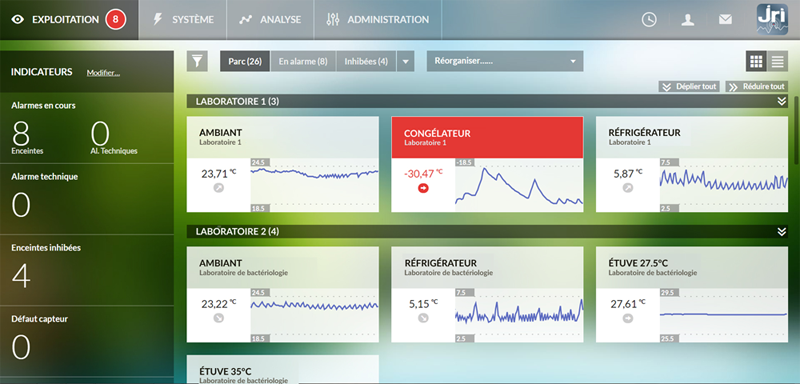This screenshot has width=800, height=384.
Task: Select the Parc (26) filter tab
Action: [x=245, y=62]
